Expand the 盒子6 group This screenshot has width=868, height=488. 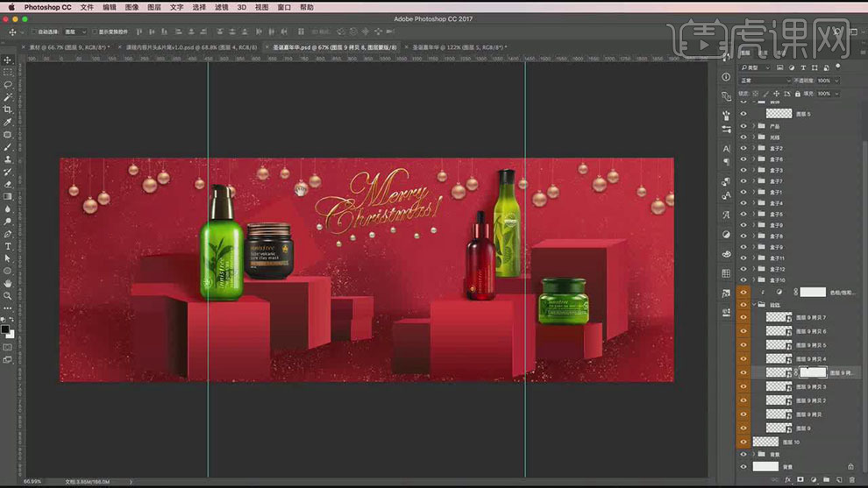coord(753,159)
